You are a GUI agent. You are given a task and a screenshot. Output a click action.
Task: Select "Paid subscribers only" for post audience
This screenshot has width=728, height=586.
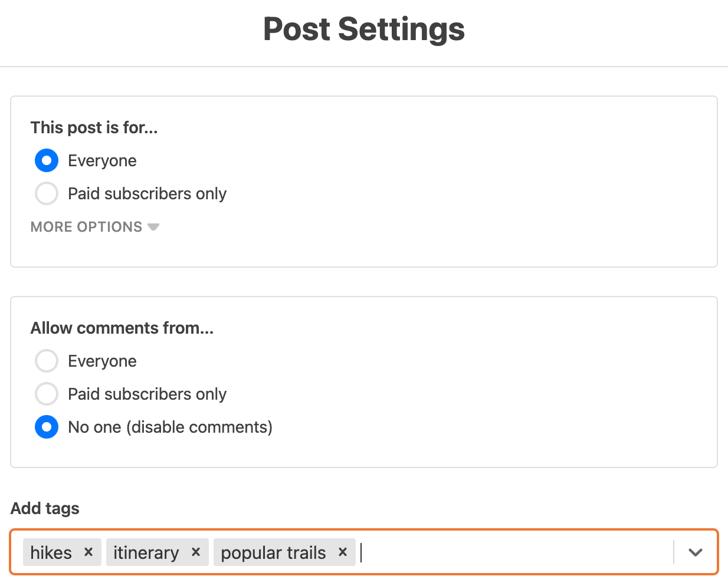click(x=47, y=193)
